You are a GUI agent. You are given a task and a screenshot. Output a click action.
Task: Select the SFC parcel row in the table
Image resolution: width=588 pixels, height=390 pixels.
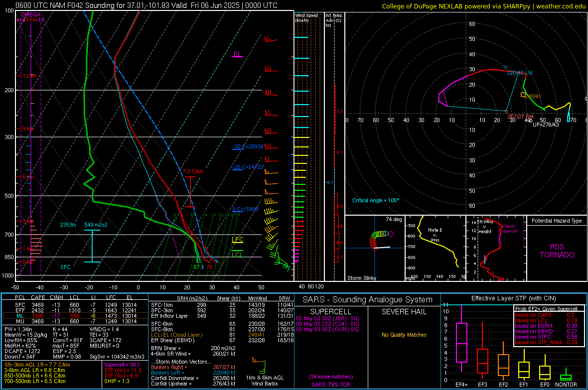(75, 305)
